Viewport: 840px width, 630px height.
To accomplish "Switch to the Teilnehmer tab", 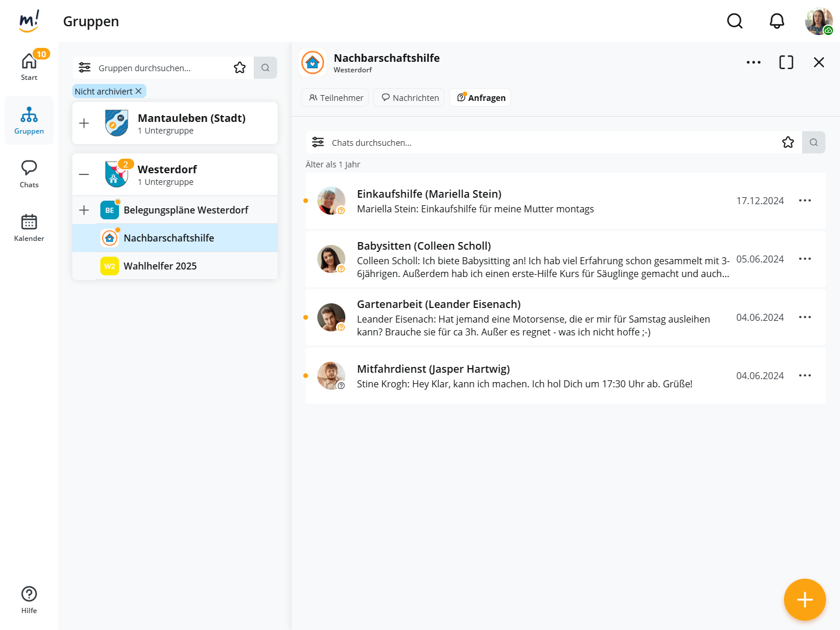I will point(335,97).
